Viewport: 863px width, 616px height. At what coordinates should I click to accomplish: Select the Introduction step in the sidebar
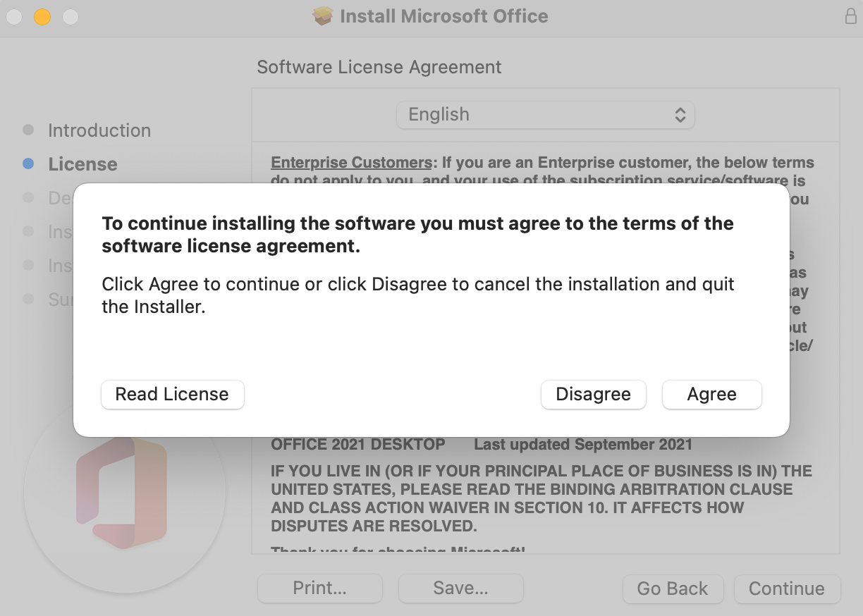click(x=99, y=130)
